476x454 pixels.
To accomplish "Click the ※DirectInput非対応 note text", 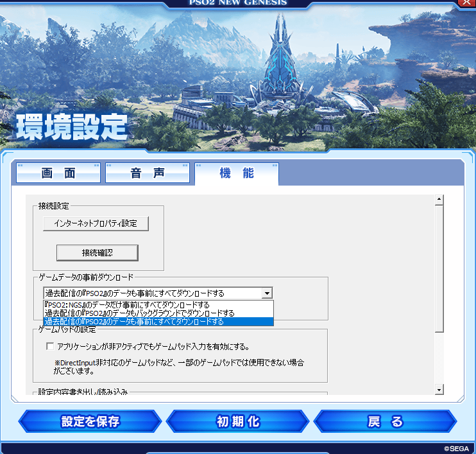I will pos(179,367).
